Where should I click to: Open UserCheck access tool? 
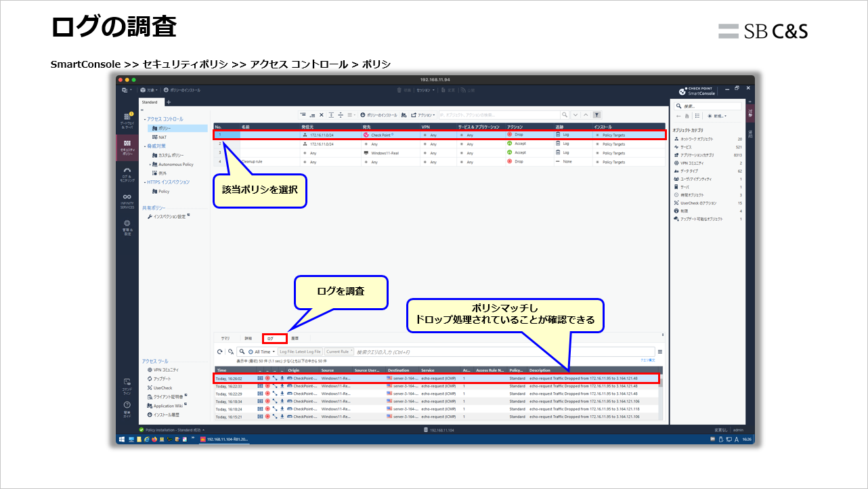pos(159,388)
